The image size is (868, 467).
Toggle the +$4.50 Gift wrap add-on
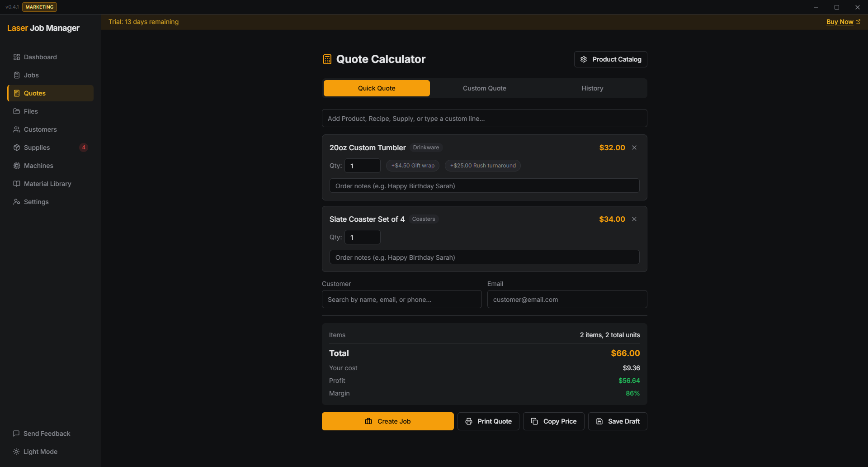(x=413, y=166)
